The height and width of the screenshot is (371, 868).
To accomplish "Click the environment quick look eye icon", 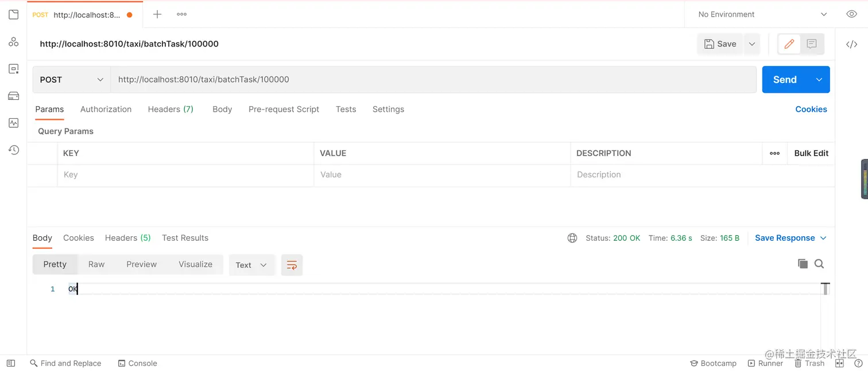I will (852, 14).
